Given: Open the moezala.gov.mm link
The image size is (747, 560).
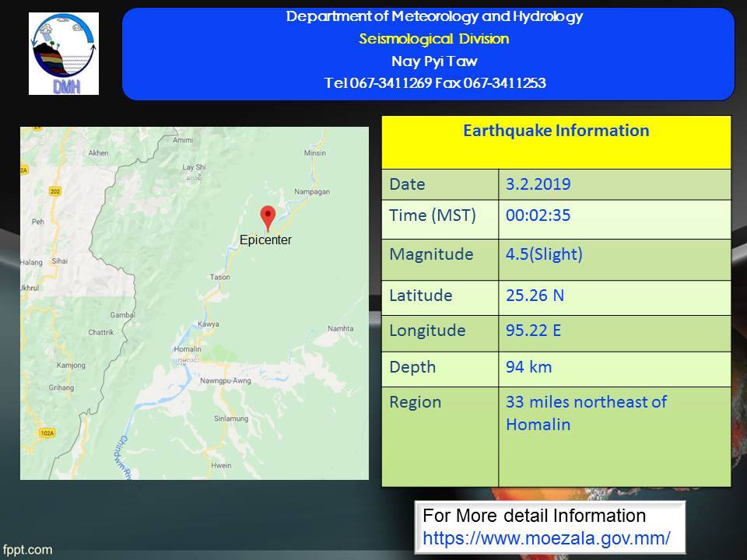Looking at the screenshot, I should click(546, 538).
